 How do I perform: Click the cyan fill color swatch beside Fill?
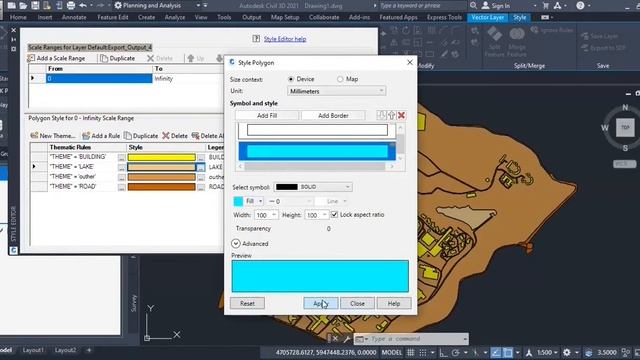point(238,201)
